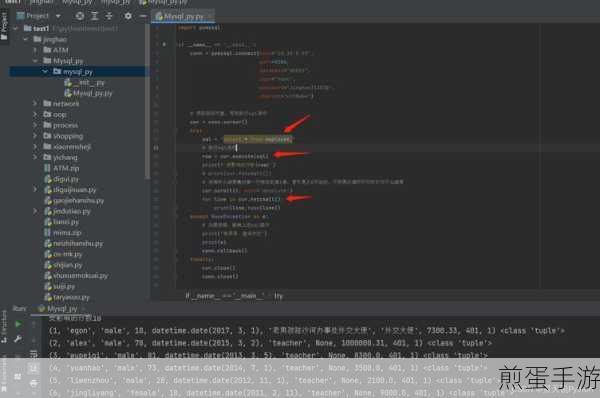Open the Project view selector dropdown
The height and width of the screenshot is (398, 600).
coord(58,16)
